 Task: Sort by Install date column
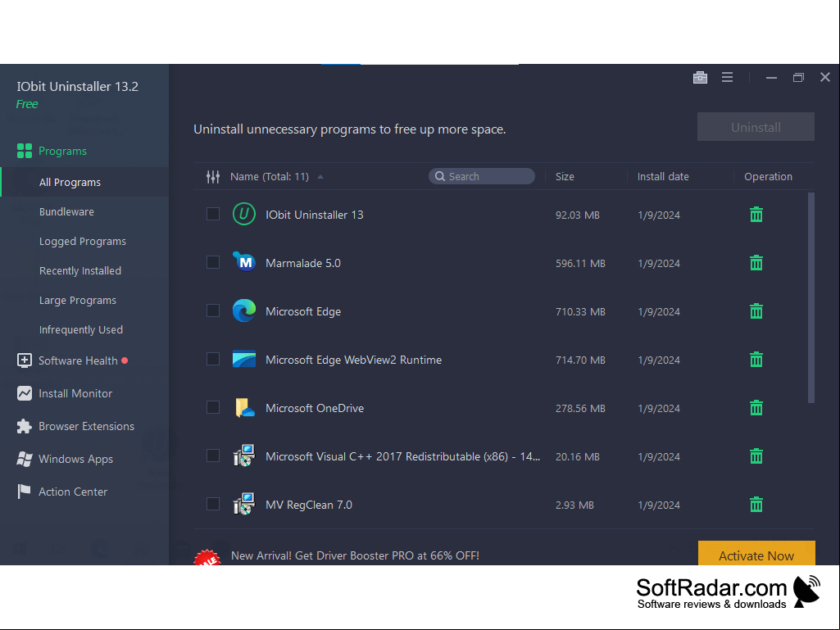(x=663, y=176)
